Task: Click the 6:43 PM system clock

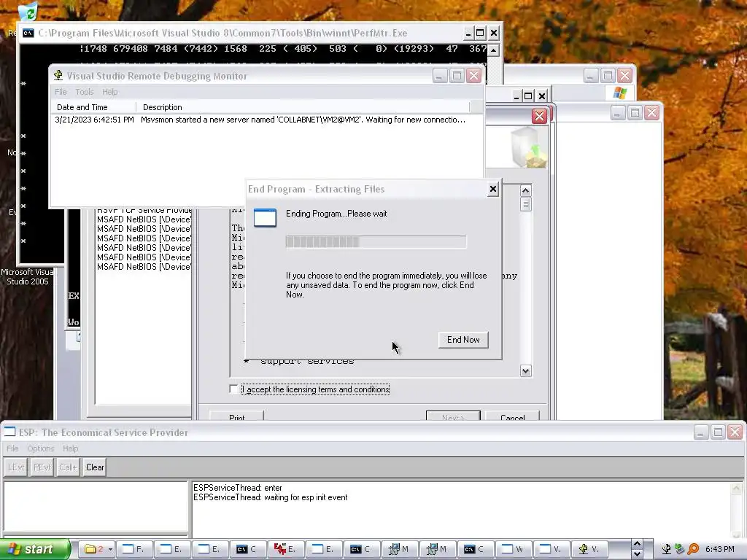Action: (720, 549)
